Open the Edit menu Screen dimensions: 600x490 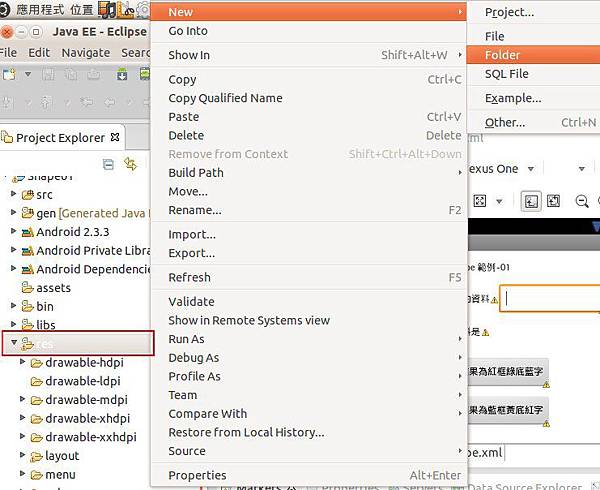pyautogui.click(x=39, y=53)
